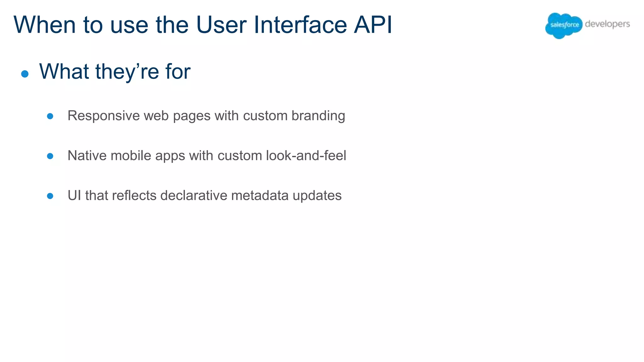644x362 pixels.
Task: Click the word 'Interface' in the title
Action: point(300,25)
